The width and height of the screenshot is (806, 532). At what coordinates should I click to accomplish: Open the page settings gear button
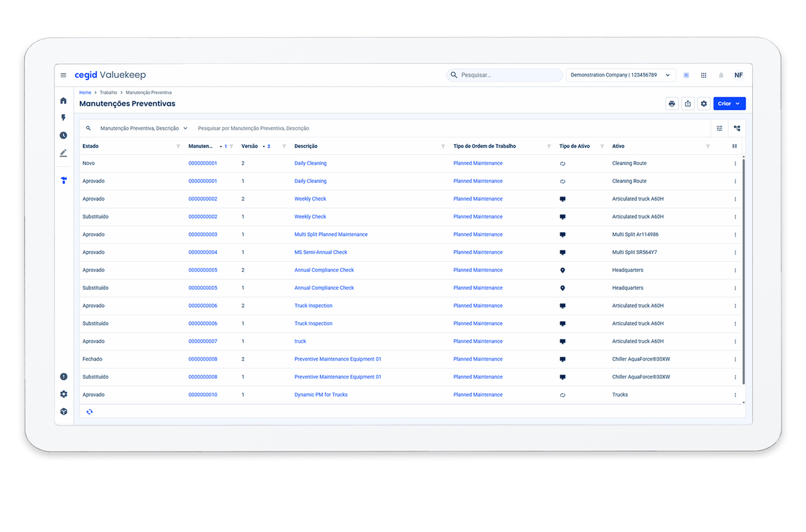tap(704, 103)
